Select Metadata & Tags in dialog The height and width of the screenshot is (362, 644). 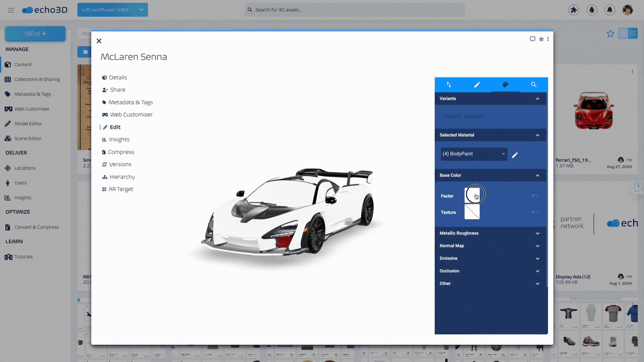coord(127,102)
